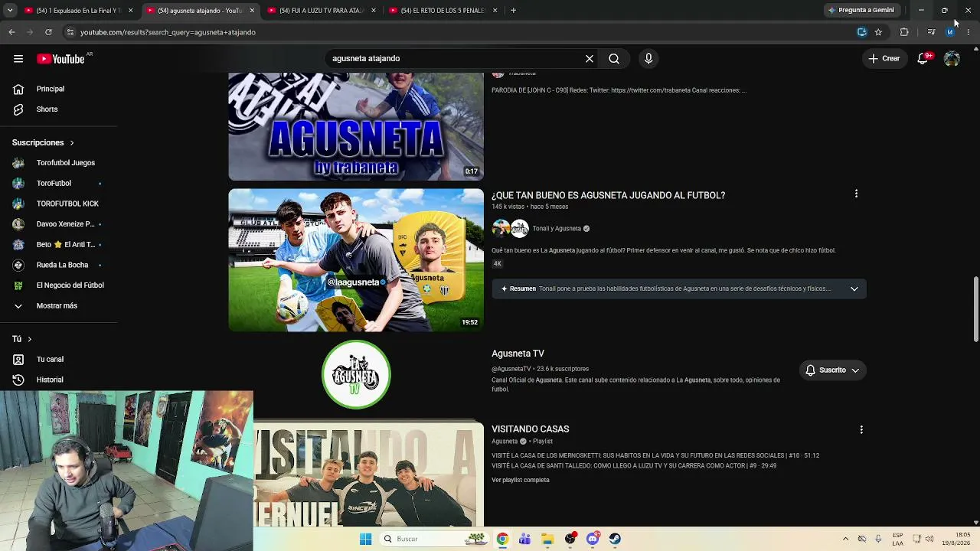Open TOROFUTBOL KICK subscription
The width and height of the screenshot is (980, 551).
click(67, 204)
